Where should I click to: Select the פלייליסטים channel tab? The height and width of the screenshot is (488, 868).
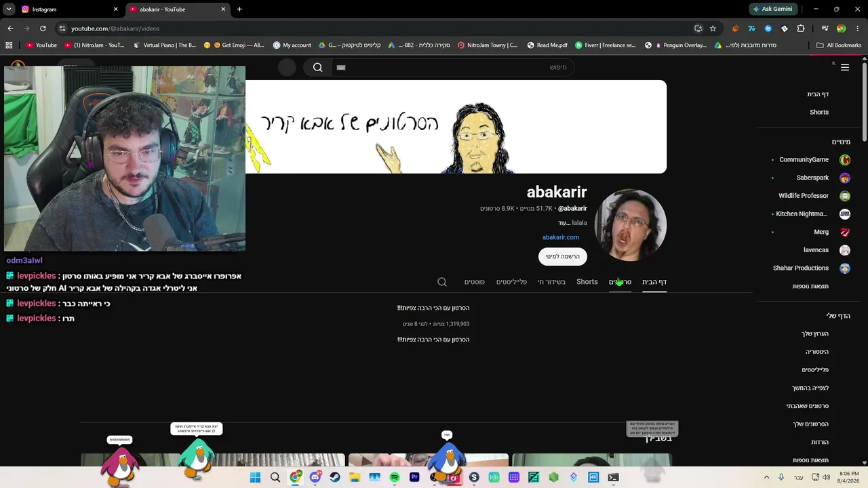(511, 282)
